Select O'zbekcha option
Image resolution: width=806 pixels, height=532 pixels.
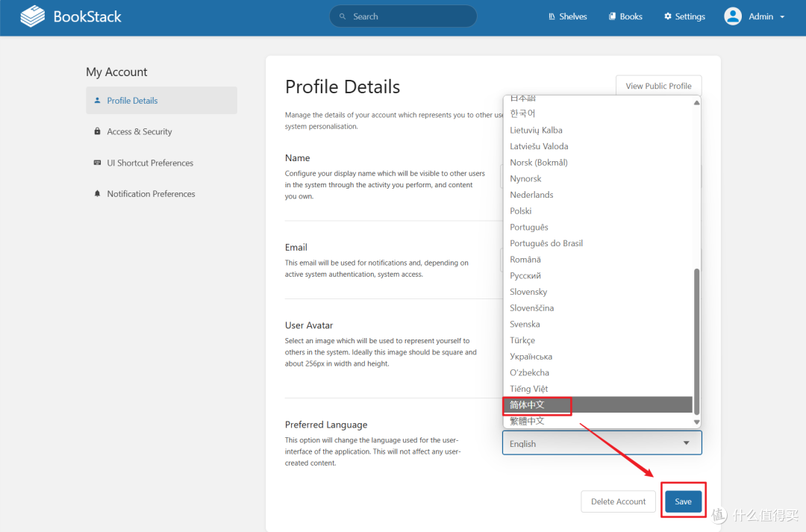point(598,372)
